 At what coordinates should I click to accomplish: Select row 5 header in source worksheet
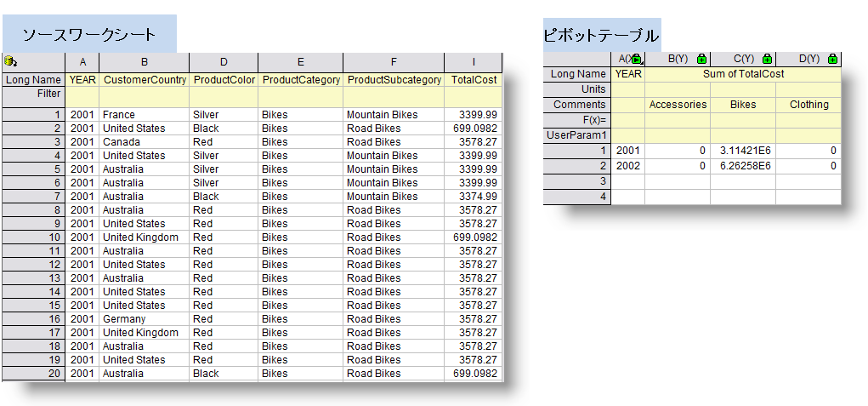[x=34, y=169]
